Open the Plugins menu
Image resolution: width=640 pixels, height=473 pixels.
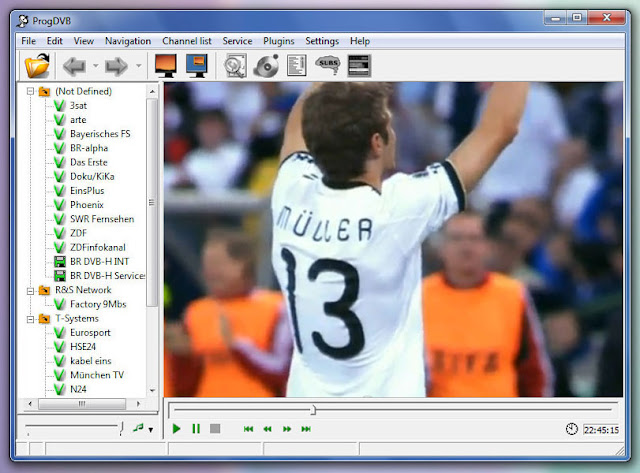coord(278,41)
